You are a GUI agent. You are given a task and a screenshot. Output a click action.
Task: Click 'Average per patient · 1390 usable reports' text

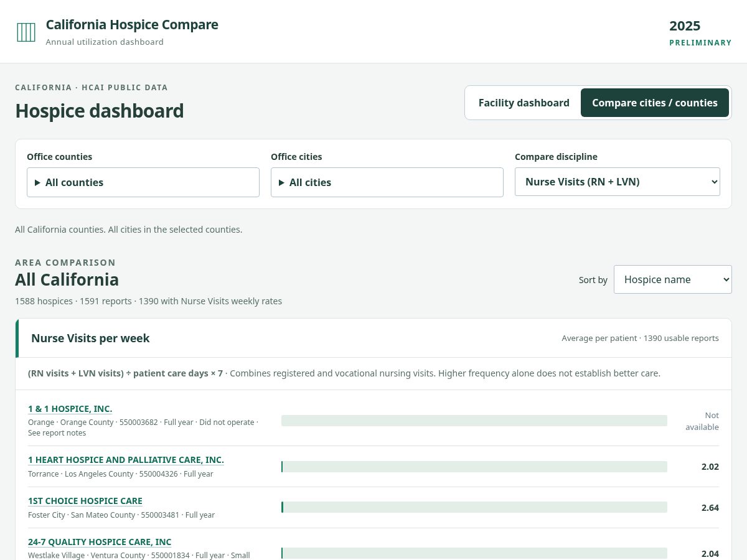coord(640,338)
